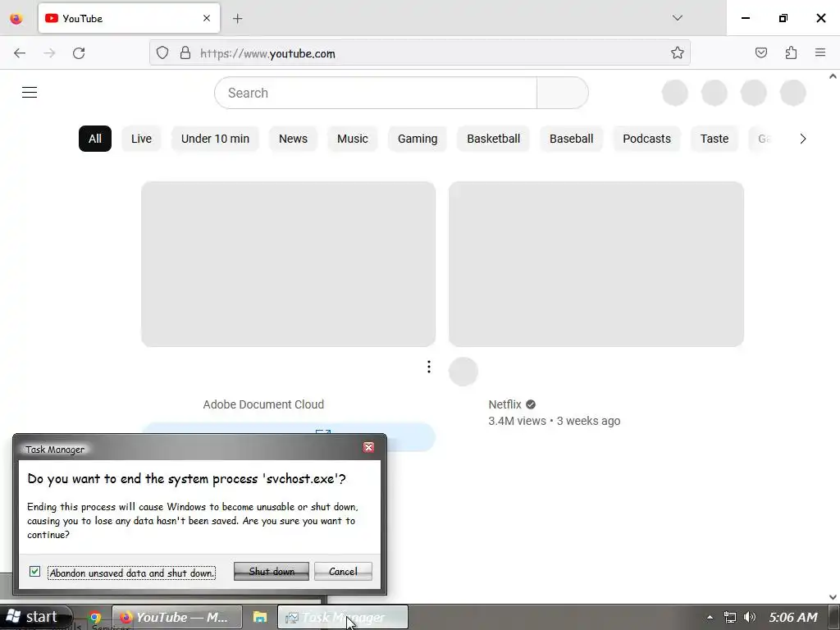Image resolution: width=840 pixels, height=630 pixels.
Task: Open the Netflix channel avatar
Action: pyautogui.click(x=463, y=372)
